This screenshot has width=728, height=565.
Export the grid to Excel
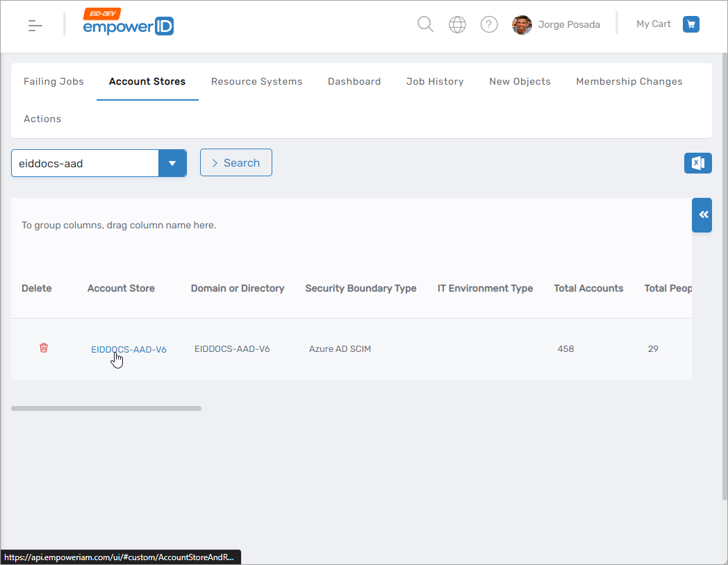point(697,163)
